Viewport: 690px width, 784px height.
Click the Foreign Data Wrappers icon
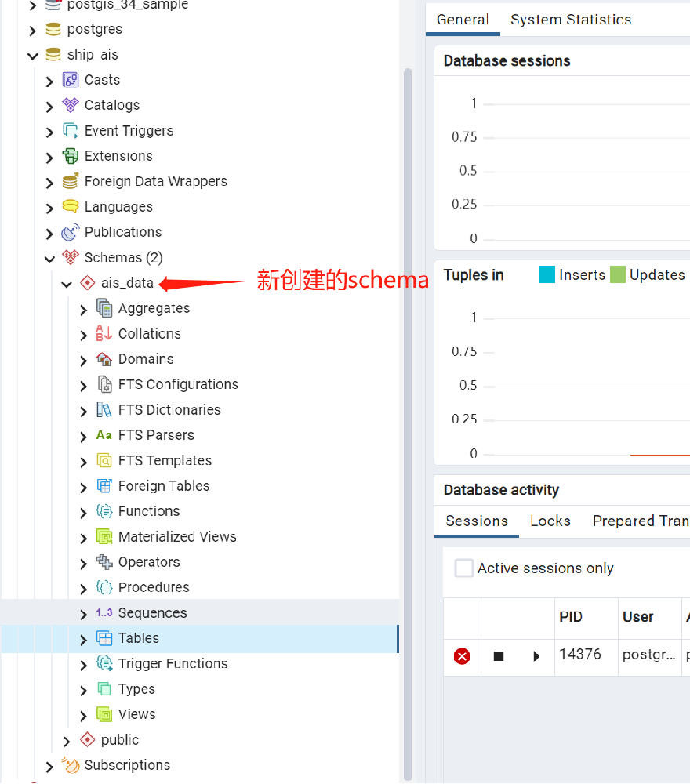(x=70, y=181)
